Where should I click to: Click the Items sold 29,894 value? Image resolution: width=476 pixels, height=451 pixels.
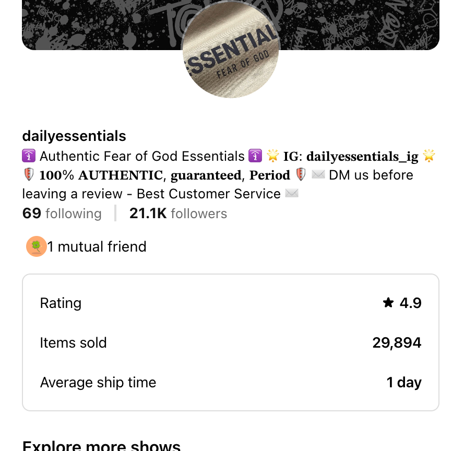pos(397,343)
